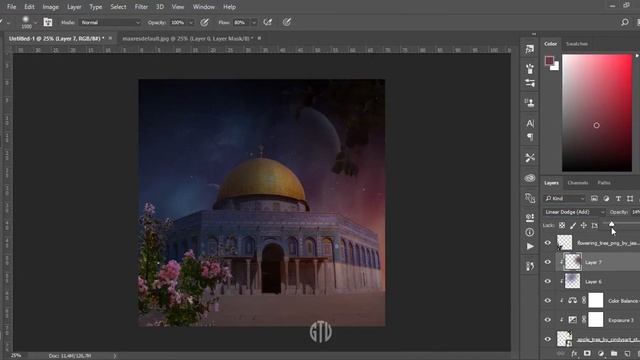The image size is (640, 360).
Task: Open the 3D menu
Action: click(160, 7)
